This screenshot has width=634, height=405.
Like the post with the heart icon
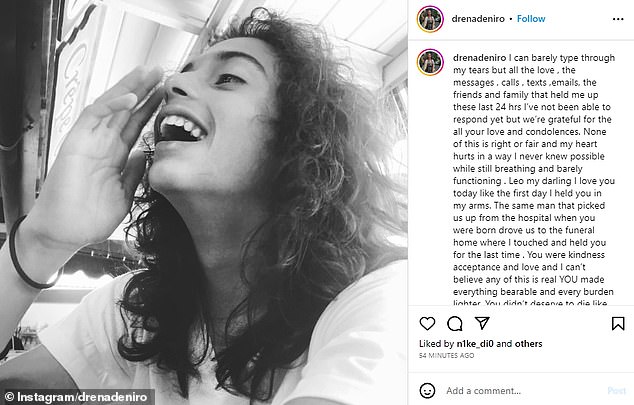[x=427, y=323]
